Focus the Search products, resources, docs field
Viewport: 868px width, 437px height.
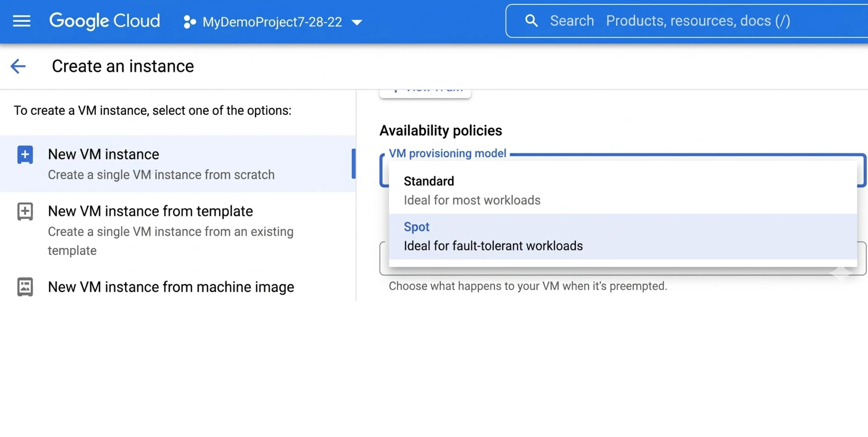pos(697,21)
